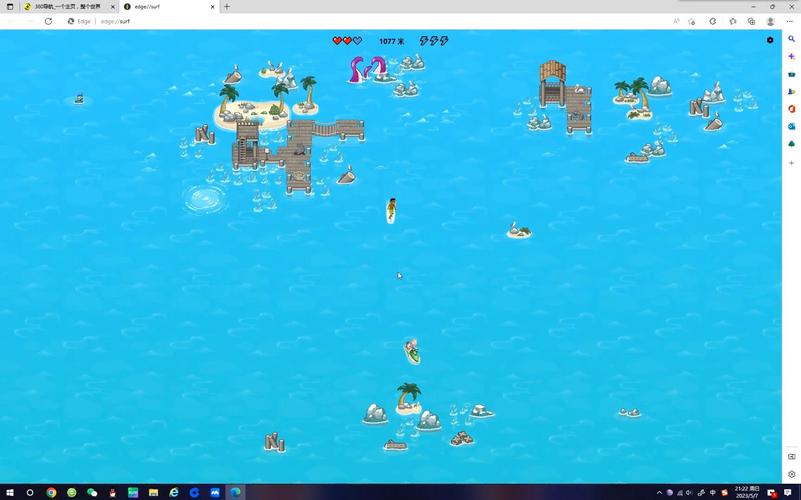This screenshot has width=801, height=500.
Task: Toggle sidebar hide button above gear
Action: 791,457
